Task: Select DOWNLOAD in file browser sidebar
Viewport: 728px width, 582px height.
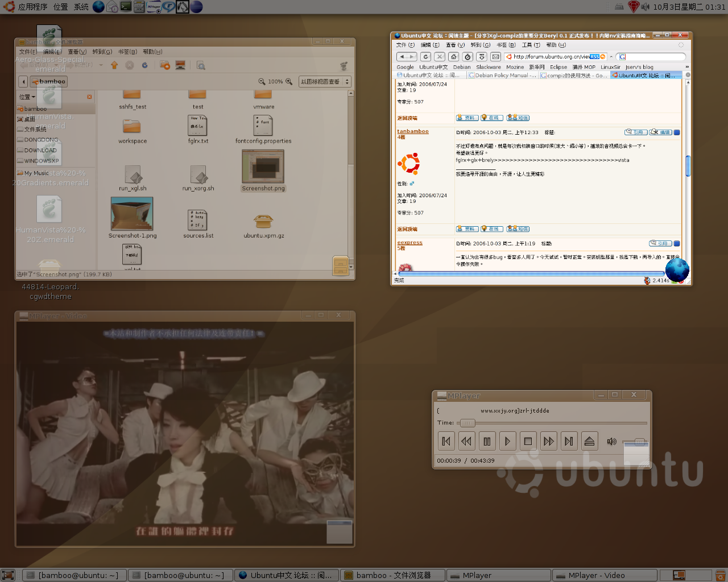Action: (x=40, y=150)
